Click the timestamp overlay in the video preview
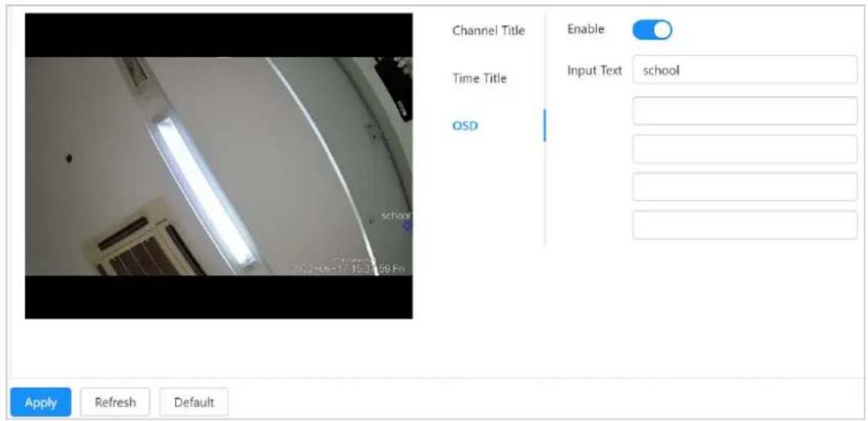The image size is (868, 421). point(350,268)
